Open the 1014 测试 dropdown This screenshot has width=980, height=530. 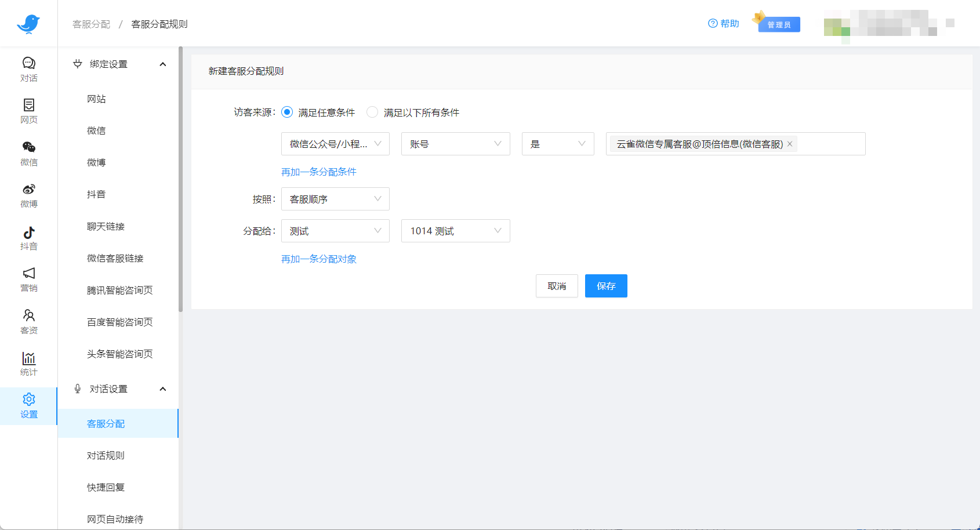[x=455, y=231]
